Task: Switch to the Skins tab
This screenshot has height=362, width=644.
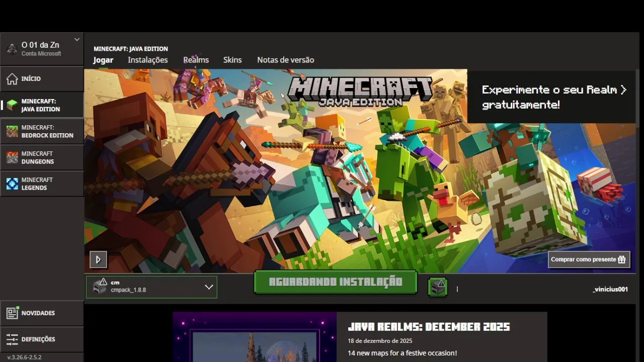Action: [x=232, y=60]
